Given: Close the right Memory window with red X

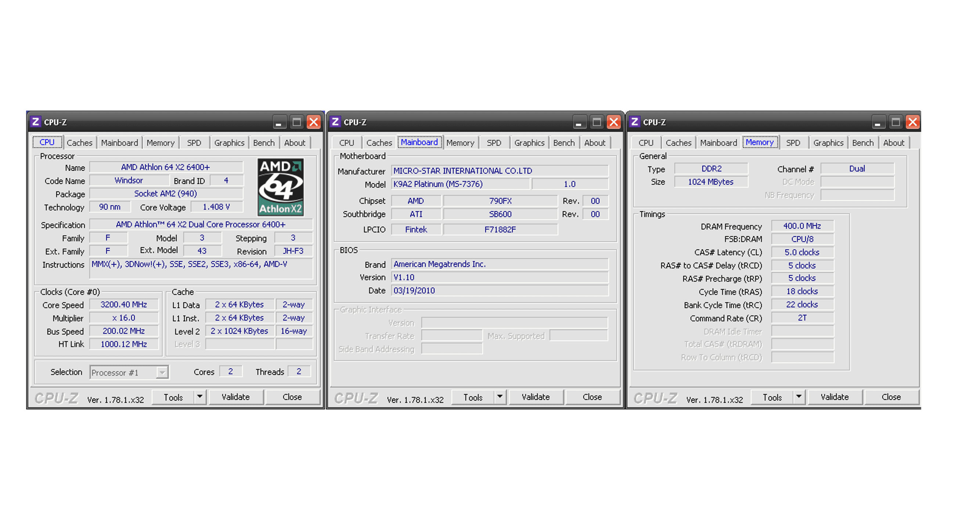Looking at the screenshot, I should (912, 122).
